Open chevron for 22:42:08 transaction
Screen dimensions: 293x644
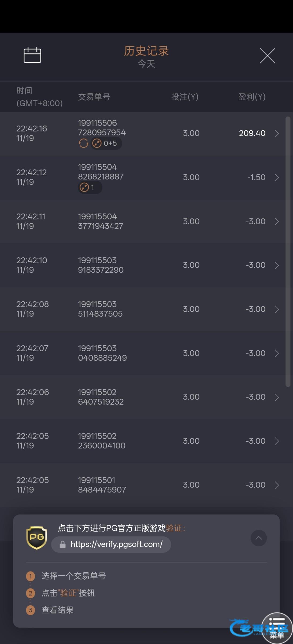[x=277, y=309]
